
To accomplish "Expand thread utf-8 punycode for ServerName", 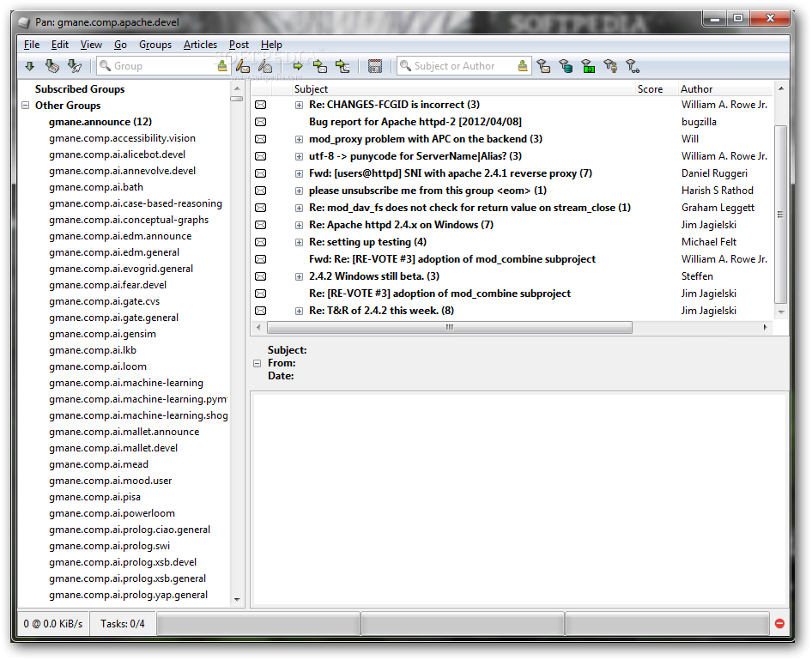I will coord(299,156).
